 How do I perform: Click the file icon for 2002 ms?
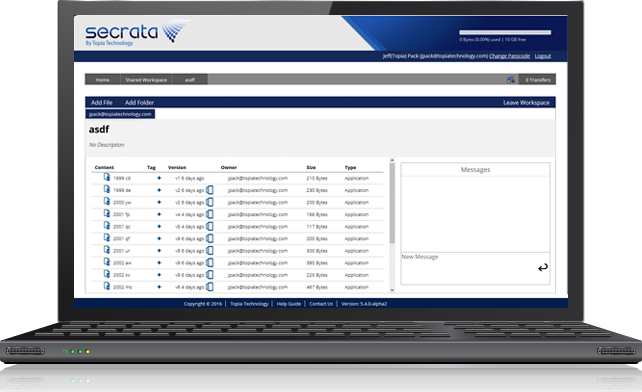(107, 286)
